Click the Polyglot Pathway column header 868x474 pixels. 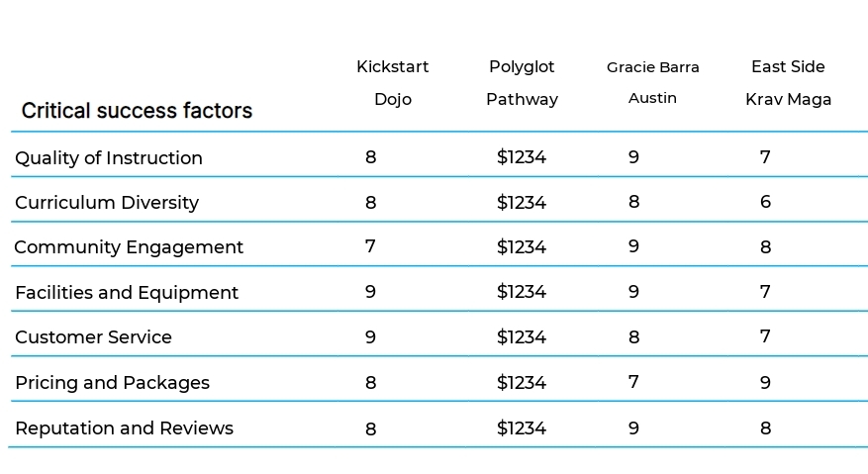(522, 83)
